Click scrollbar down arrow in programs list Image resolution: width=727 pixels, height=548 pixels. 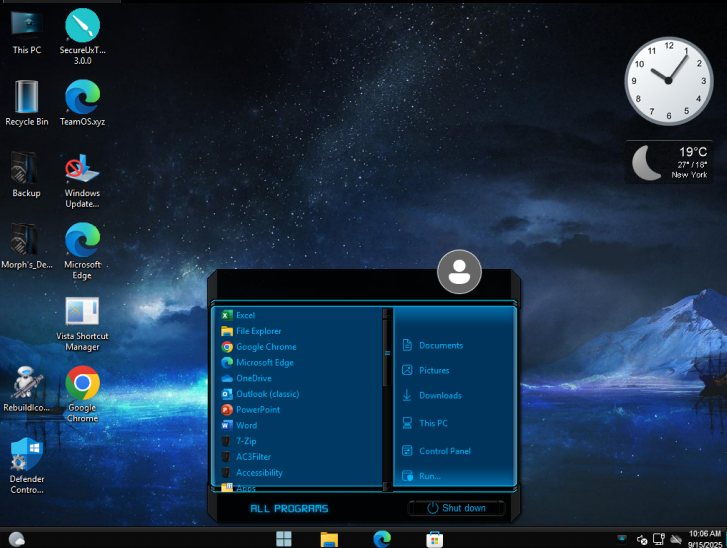click(387, 486)
